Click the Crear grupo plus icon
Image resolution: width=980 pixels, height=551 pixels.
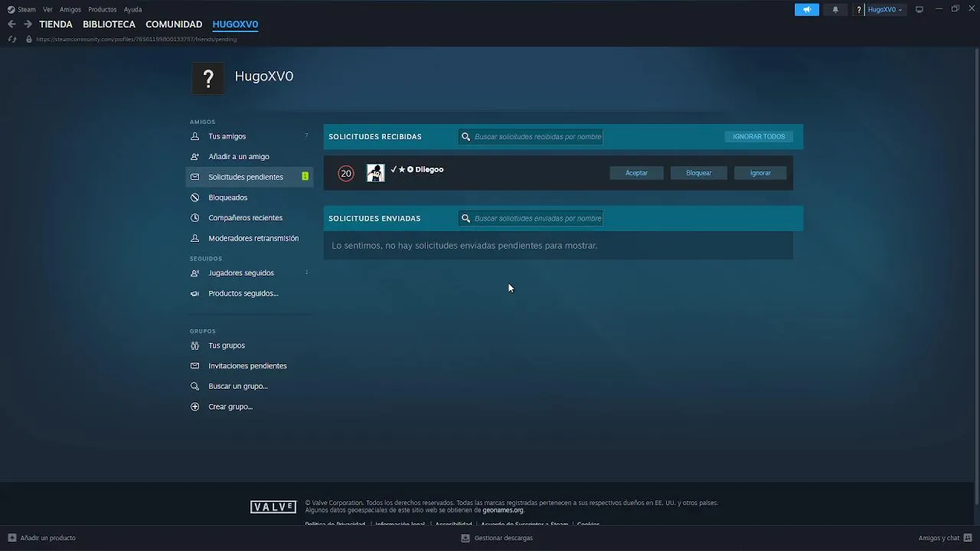[194, 406]
